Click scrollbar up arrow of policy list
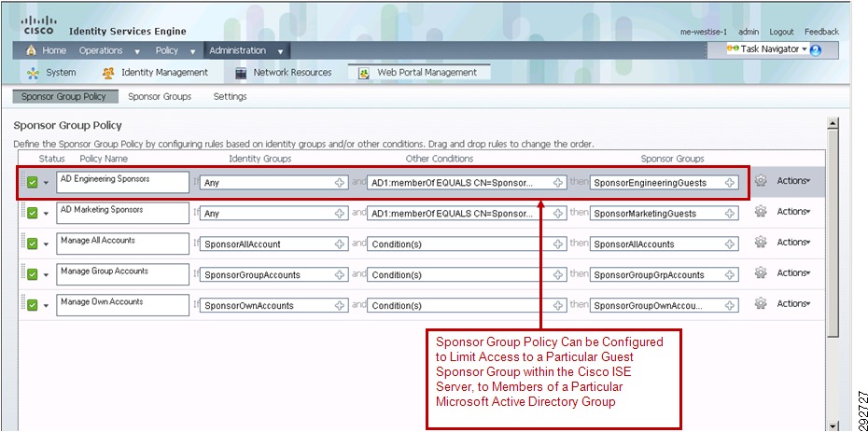The image size is (868, 432). (x=832, y=123)
